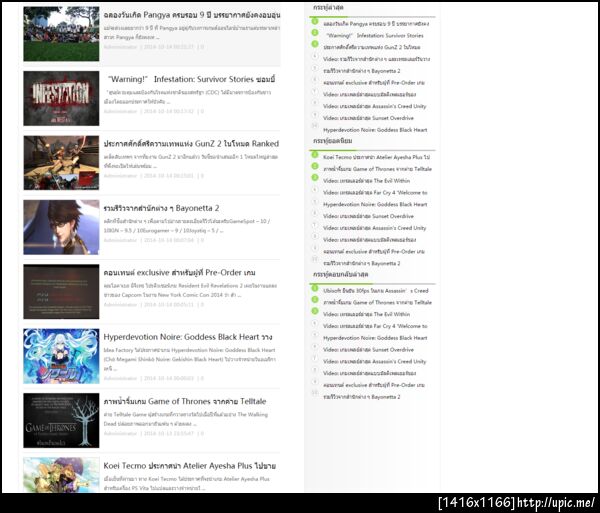
Task: Open the Bayonetta 2 character thumbnail
Action: (x=61, y=227)
